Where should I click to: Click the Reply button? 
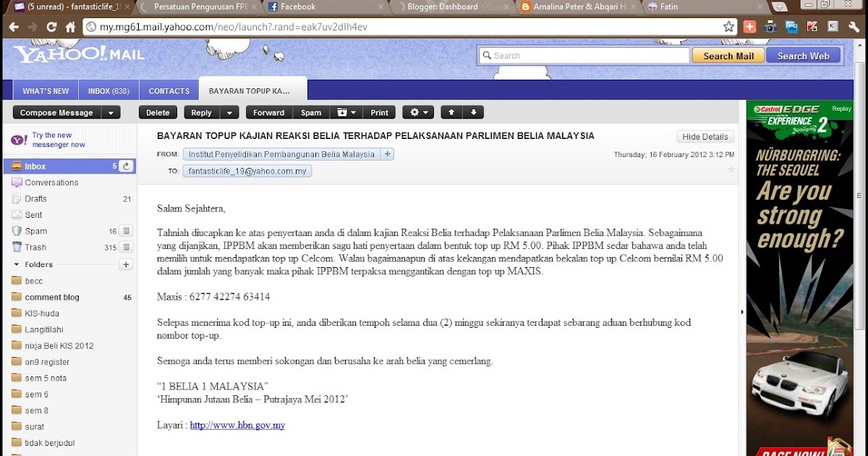(x=201, y=112)
